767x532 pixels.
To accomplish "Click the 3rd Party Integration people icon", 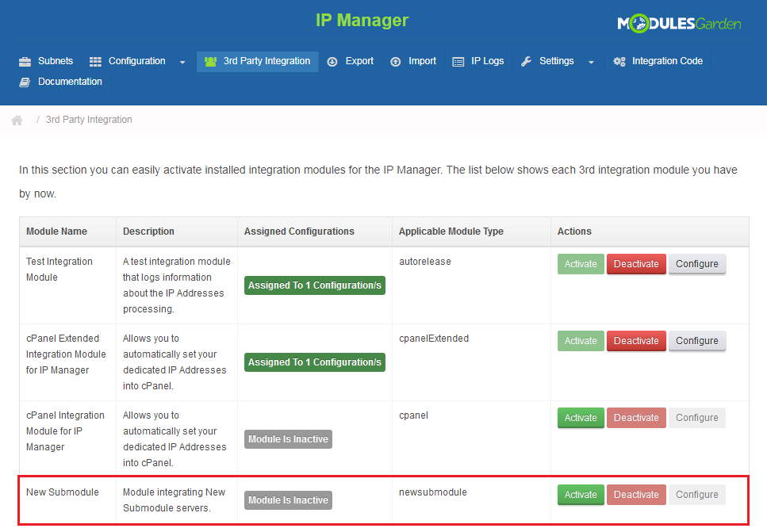I will click(x=210, y=62).
